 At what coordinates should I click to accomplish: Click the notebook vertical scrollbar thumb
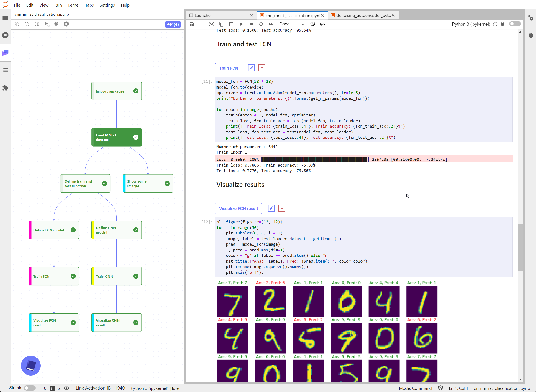click(520, 247)
